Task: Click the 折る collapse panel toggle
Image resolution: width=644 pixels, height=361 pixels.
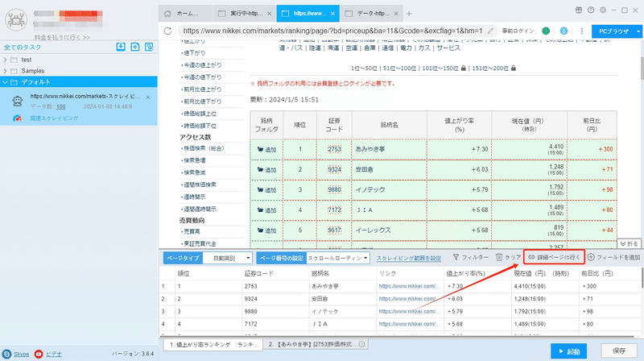Action: [629, 244]
